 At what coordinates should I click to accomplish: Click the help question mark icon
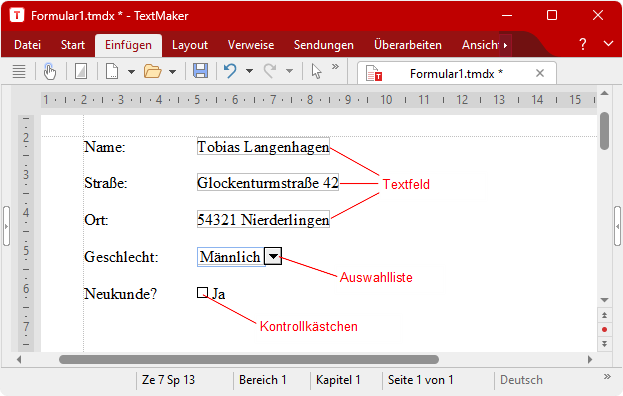coord(582,44)
